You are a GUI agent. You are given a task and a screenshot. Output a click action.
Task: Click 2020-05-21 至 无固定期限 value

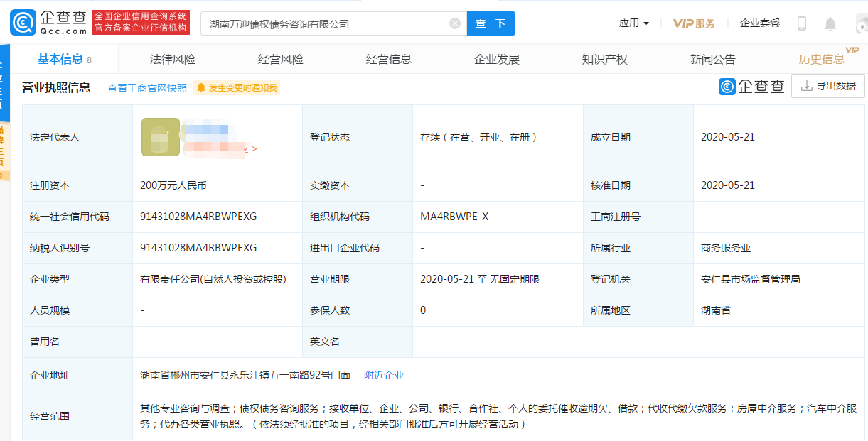(x=480, y=279)
